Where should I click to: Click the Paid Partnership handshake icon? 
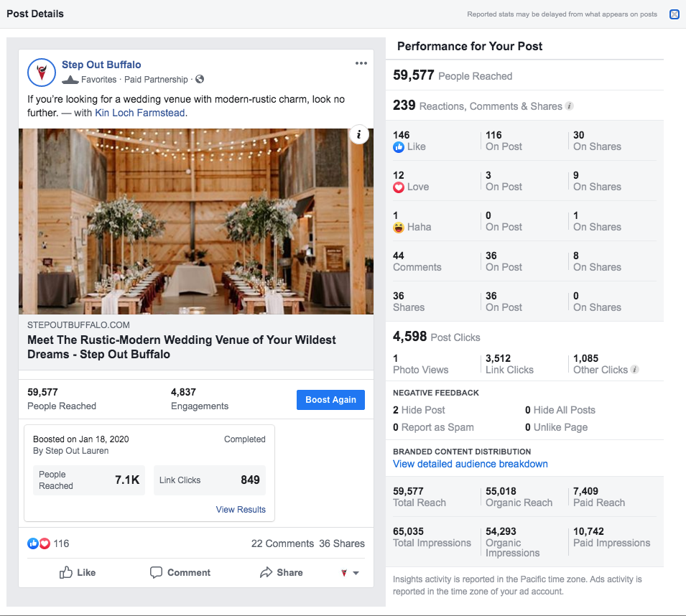pyautogui.click(x=70, y=80)
